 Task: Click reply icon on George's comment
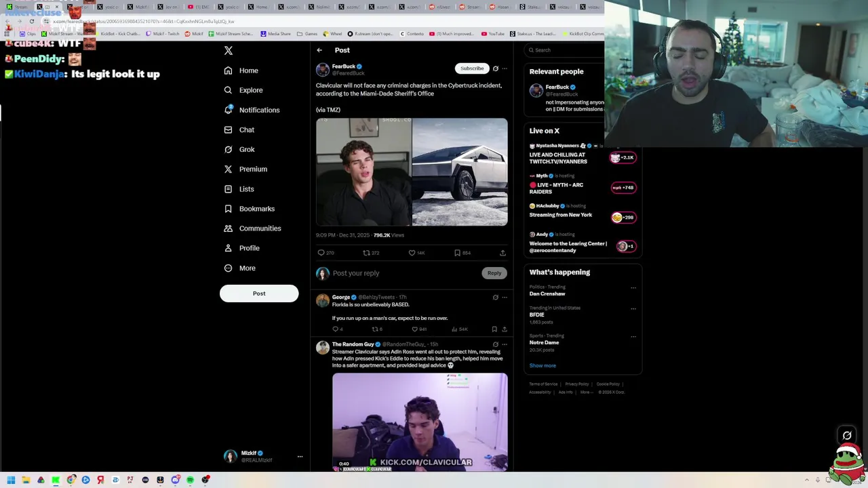click(337, 329)
